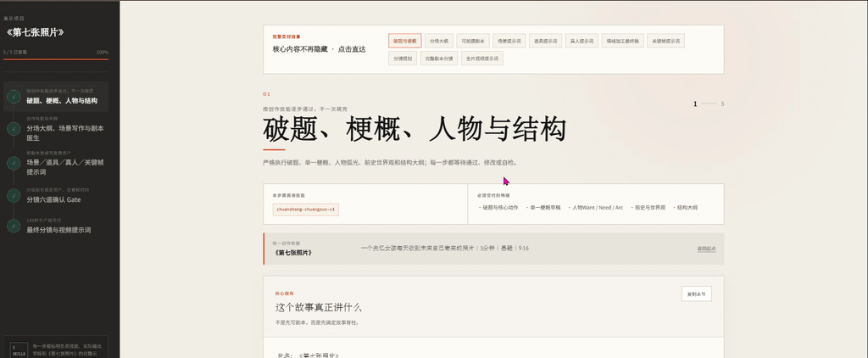Jump to 分镜规划 via the directory tag
Screen dimensions: 868x358
403,59
